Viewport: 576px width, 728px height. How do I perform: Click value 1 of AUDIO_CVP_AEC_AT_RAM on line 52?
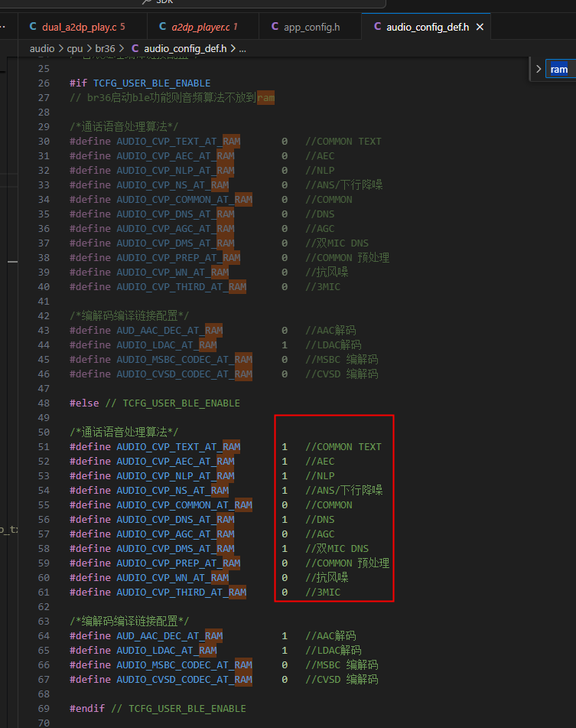coord(285,461)
